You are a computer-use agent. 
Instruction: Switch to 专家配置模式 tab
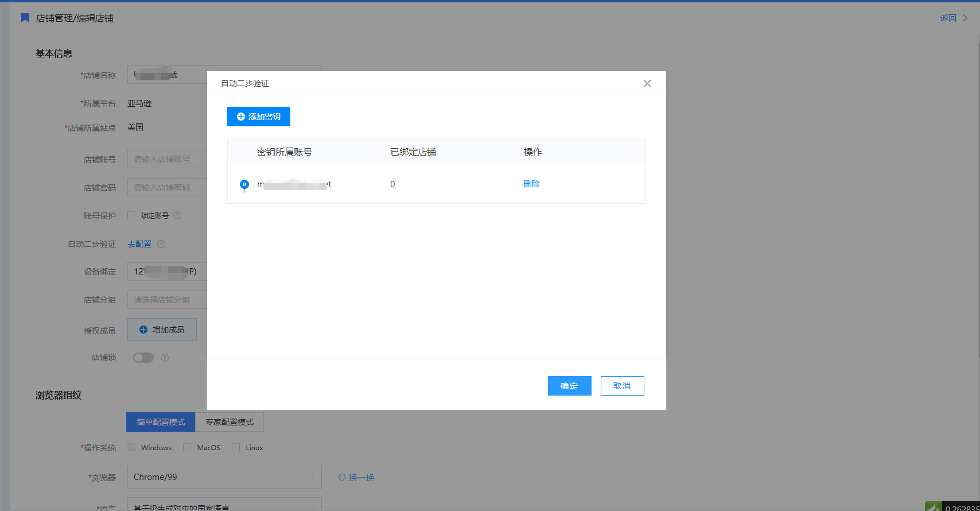pos(230,422)
